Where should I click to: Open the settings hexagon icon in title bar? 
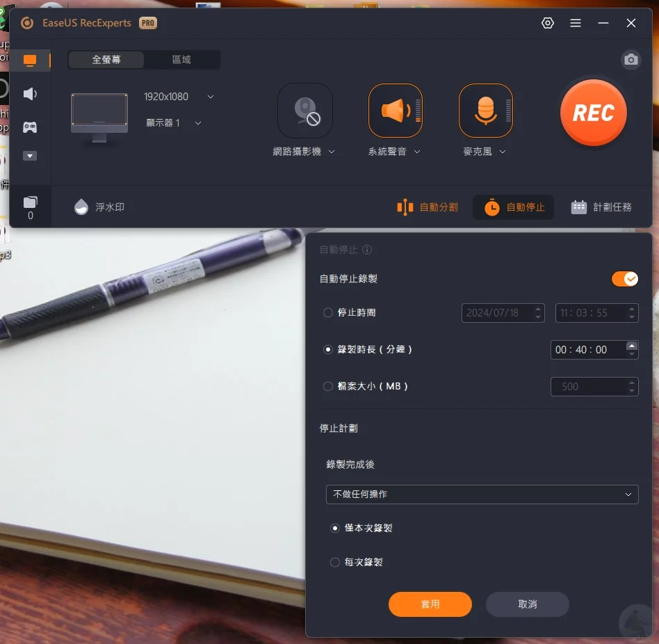point(548,23)
